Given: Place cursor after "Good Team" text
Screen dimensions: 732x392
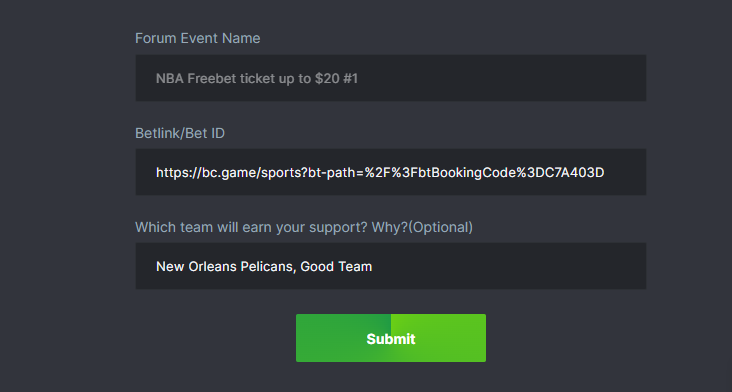Looking at the screenshot, I should pos(373,266).
